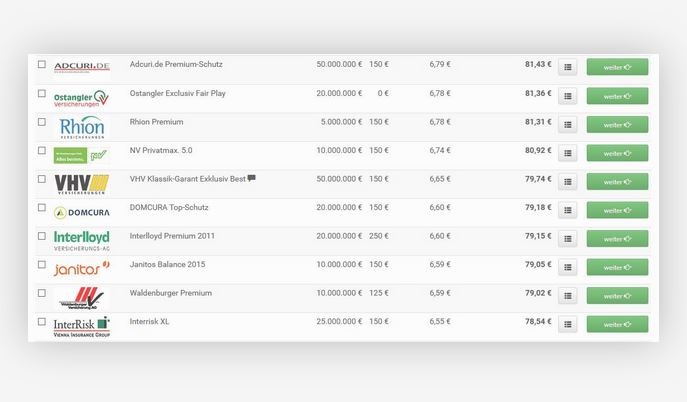Continue with Janitos Balance 2015 weiter

coord(617,267)
